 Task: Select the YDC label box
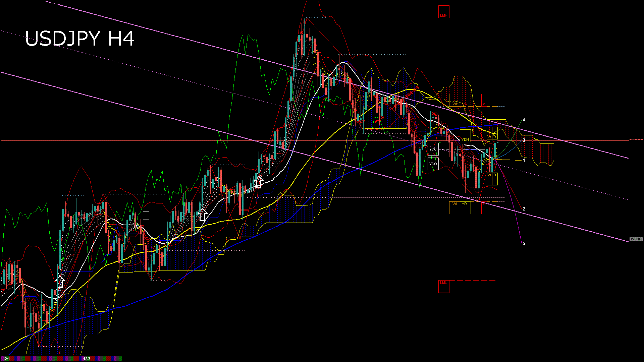tap(433, 149)
